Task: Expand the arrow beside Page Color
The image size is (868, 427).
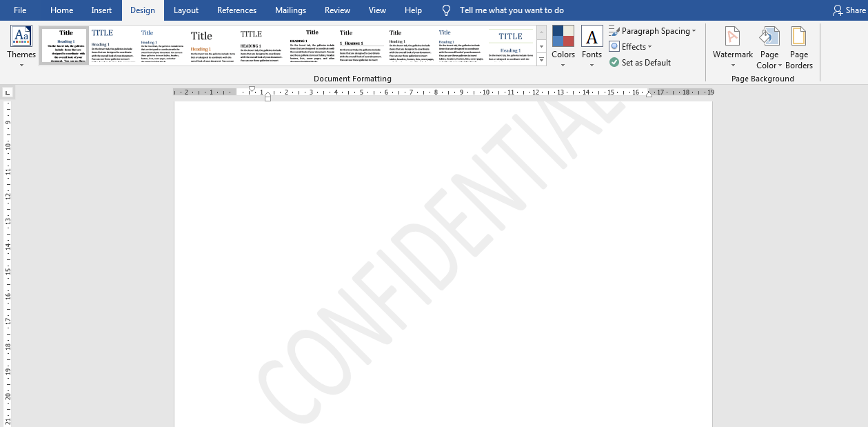Action: tap(780, 66)
